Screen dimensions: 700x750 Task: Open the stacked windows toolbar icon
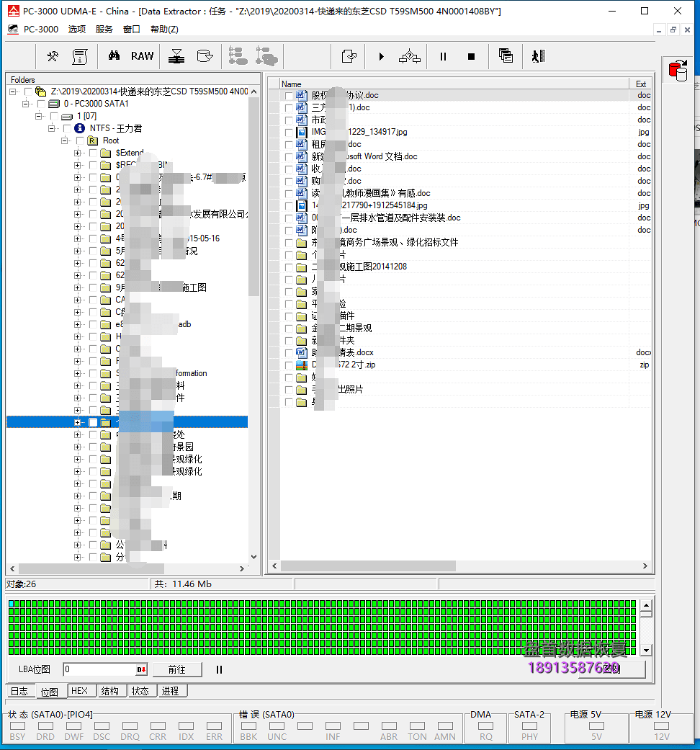click(x=506, y=56)
